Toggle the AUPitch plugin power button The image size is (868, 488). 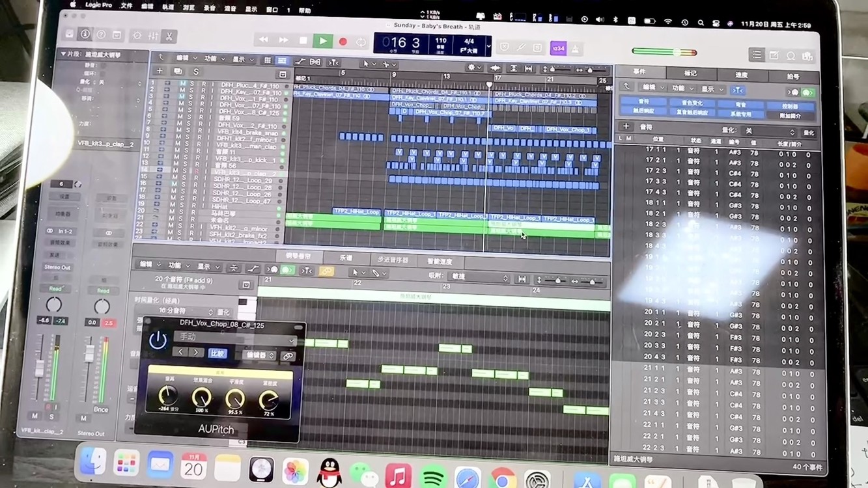(157, 340)
